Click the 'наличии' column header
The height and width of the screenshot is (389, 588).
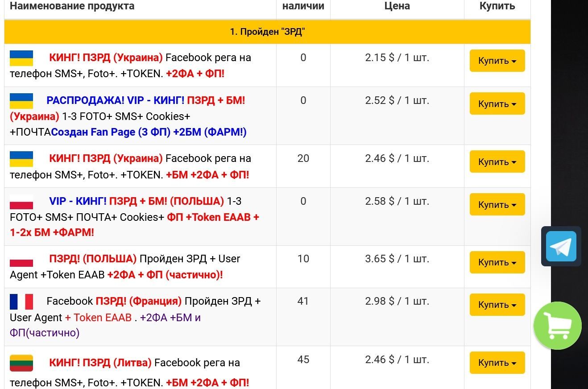[303, 6]
